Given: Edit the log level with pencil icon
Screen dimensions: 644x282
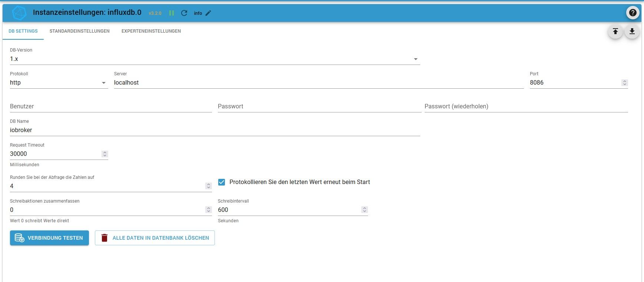Looking at the screenshot, I should (x=208, y=13).
